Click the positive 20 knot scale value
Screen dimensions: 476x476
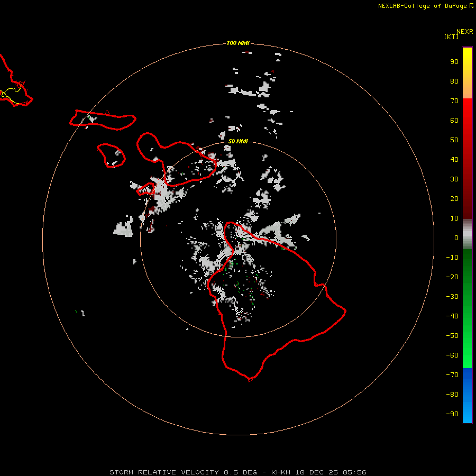coord(454,198)
